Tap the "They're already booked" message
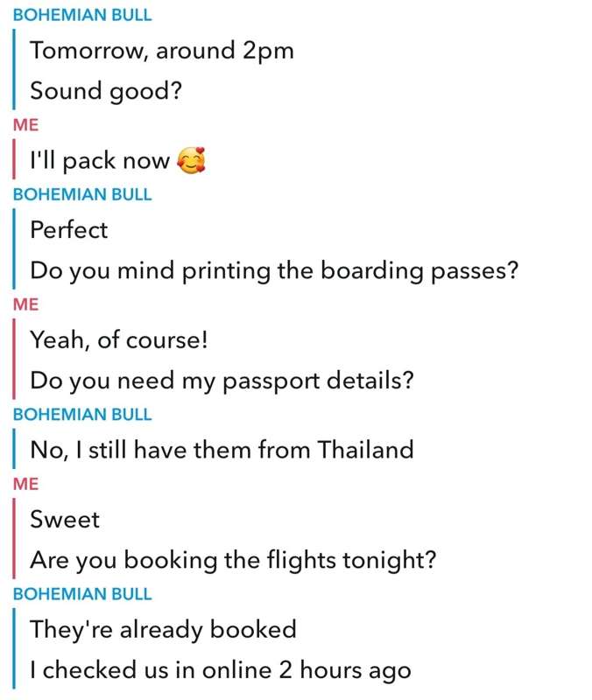 [x=163, y=630]
